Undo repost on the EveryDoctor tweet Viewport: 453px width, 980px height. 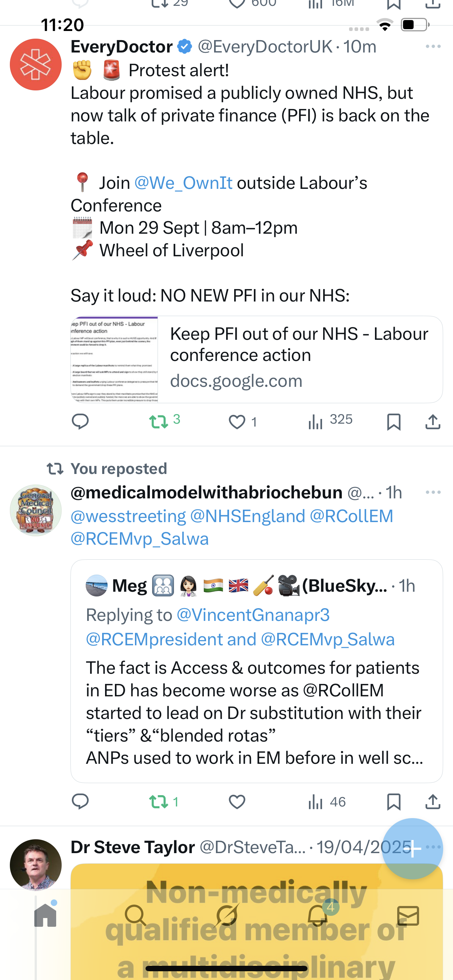tap(159, 421)
